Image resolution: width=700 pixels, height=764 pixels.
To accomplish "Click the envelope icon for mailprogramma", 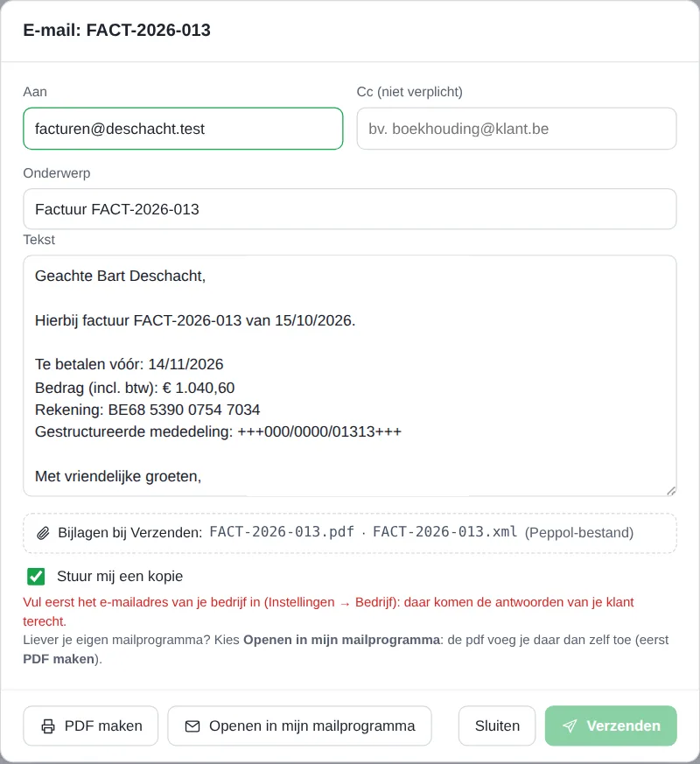I will click(x=192, y=726).
